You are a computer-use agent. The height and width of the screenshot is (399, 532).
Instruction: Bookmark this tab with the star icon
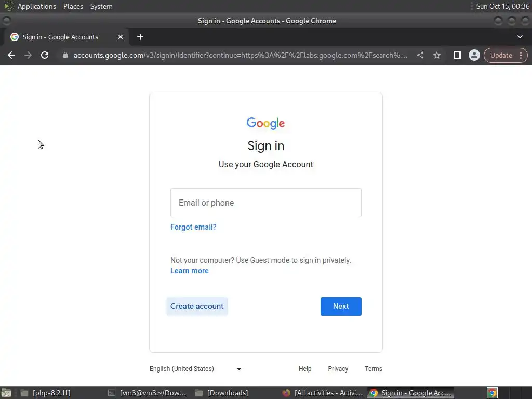click(x=436, y=55)
